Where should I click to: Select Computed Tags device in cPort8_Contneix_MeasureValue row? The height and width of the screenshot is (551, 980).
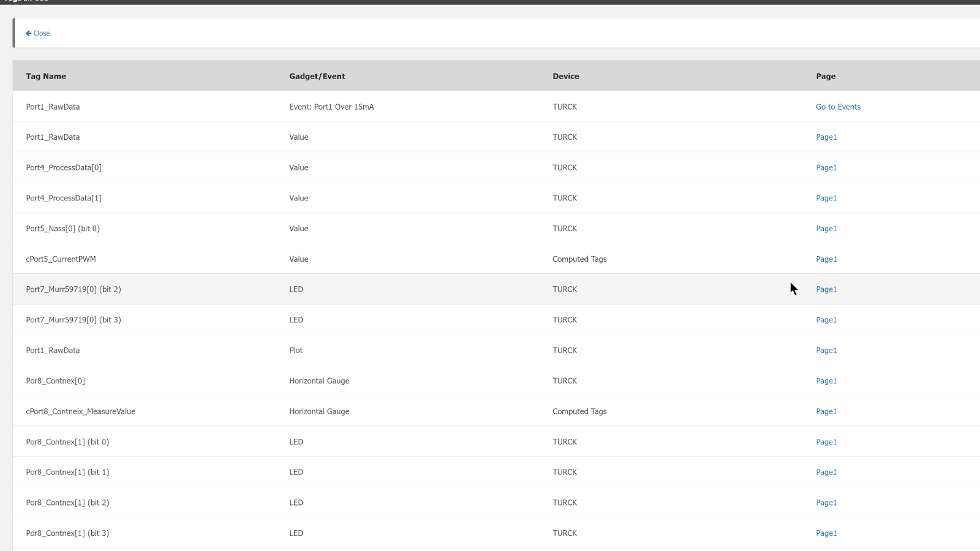pyautogui.click(x=579, y=411)
